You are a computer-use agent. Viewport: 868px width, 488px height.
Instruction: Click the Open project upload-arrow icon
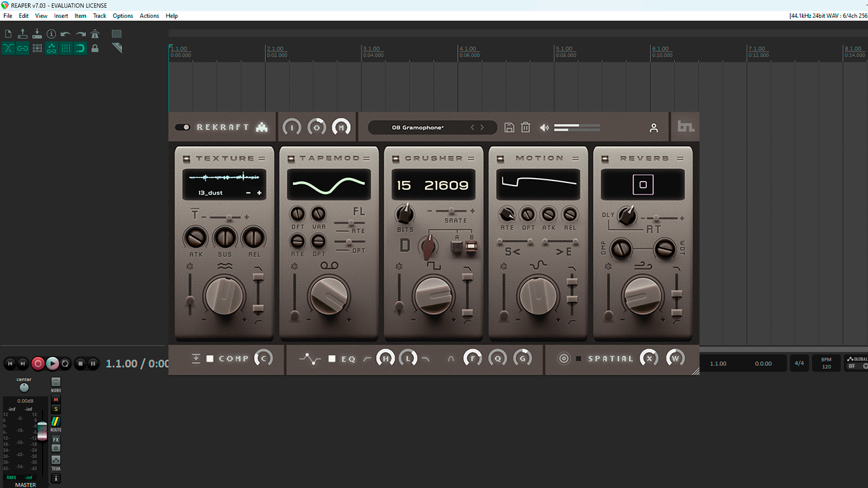pyautogui.click(x=23, y=34)
